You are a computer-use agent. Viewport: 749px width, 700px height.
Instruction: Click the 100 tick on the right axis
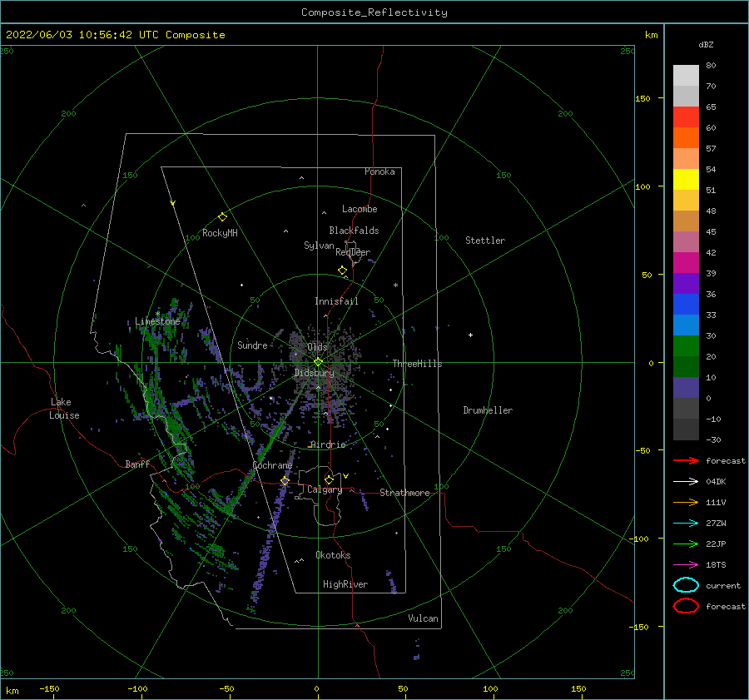click(x=642, y=186)
